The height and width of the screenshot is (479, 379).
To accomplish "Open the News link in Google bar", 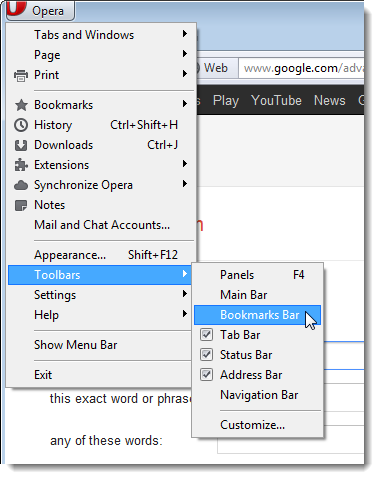I will 330,100.
